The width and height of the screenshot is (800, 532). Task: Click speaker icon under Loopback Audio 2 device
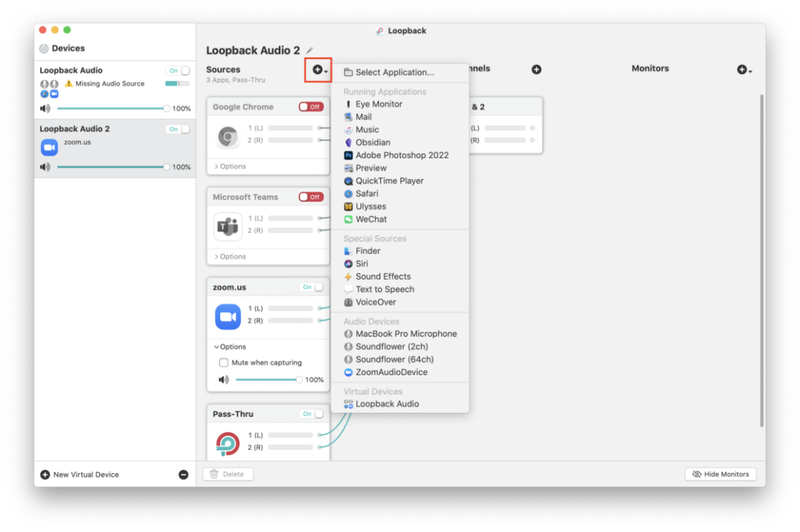[45, 167]
